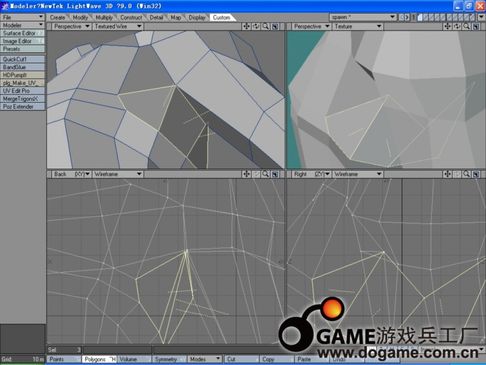The height and width of the screenshot is (365, 486).
Task: Switch selection mode to Points
Action: point(64,359)
